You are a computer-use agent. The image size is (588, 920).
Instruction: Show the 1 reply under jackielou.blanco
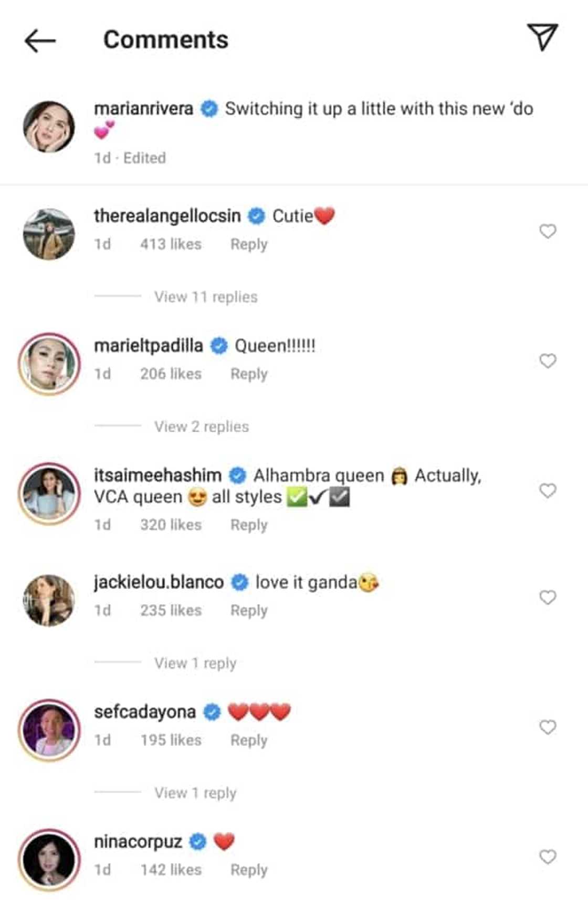pyautogui.click(x=195, y=663)
